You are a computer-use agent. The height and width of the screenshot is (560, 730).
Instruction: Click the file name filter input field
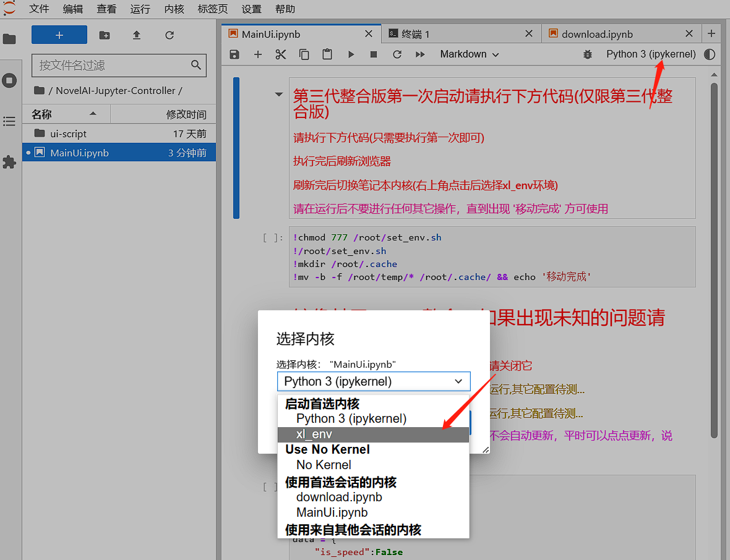click(x=113, y=65)
